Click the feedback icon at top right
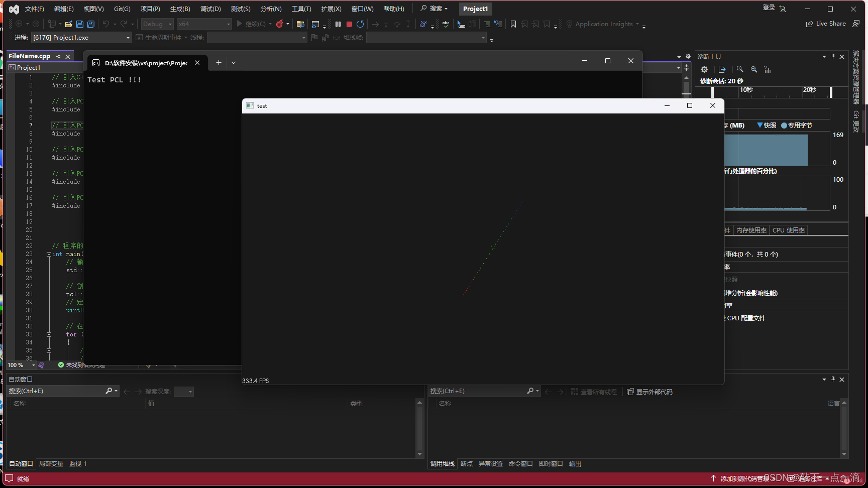 coord(856,24)
